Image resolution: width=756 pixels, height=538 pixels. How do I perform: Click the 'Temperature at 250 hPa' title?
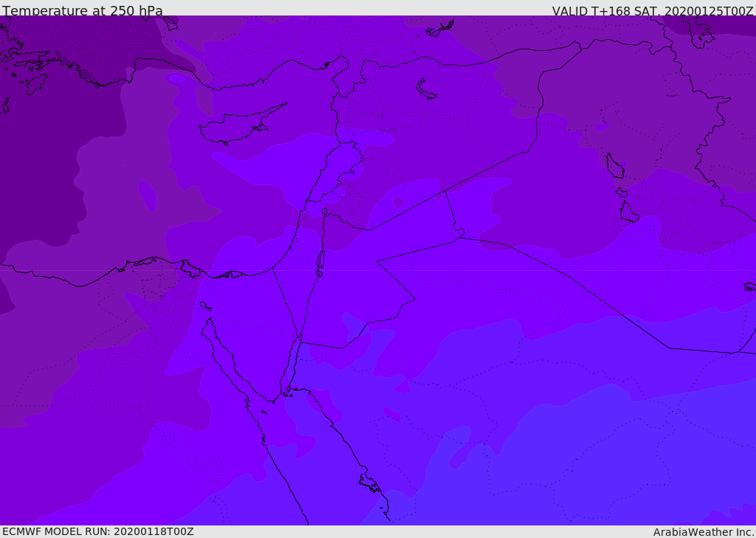coord(83,10)
